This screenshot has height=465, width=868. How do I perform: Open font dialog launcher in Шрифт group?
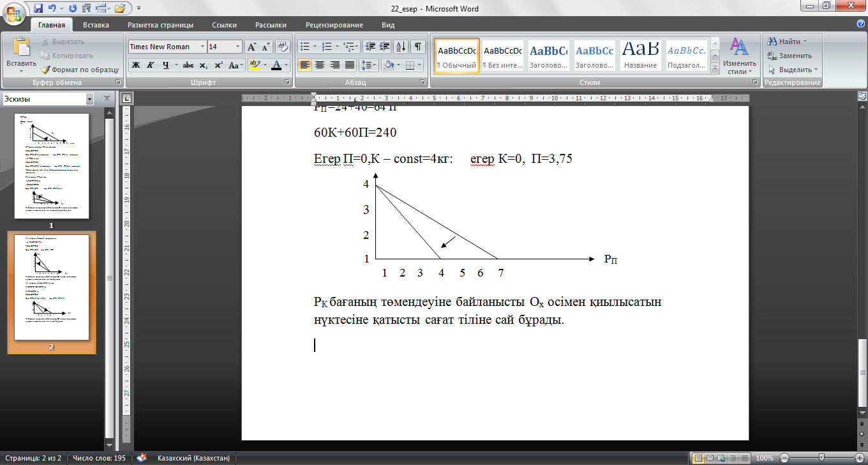tap(287, 83)
